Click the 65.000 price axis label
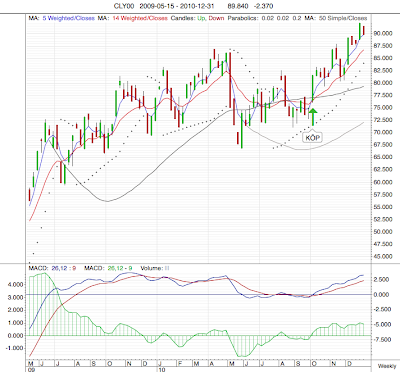Image resolution: width=400 pixels, height=372 pixels. click(x=383, y=157)
